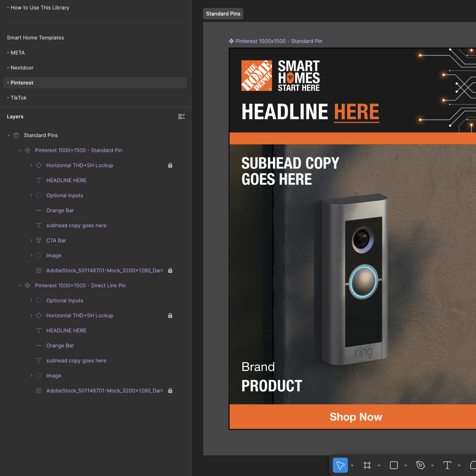Image resolution: width=476 pixels, height=476 pixels.
Task: Select the Brand text on canvas
Action: pyautogui.click(x=258, y=367)
